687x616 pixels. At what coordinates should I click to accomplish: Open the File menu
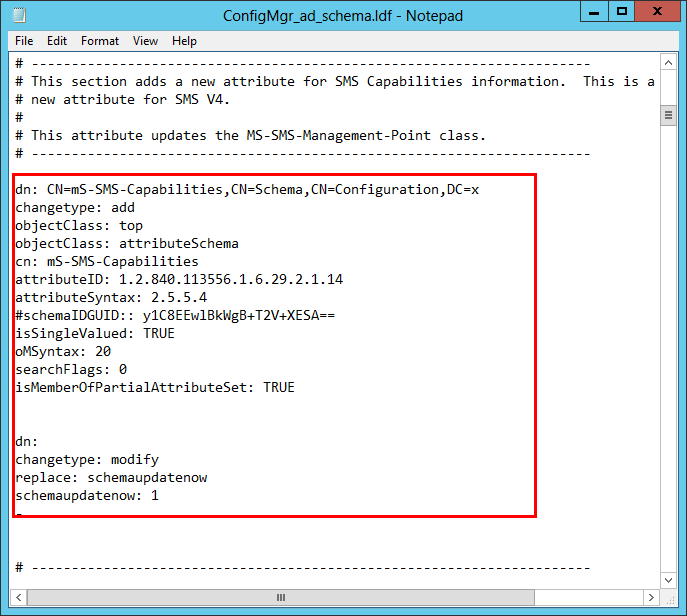24,41
